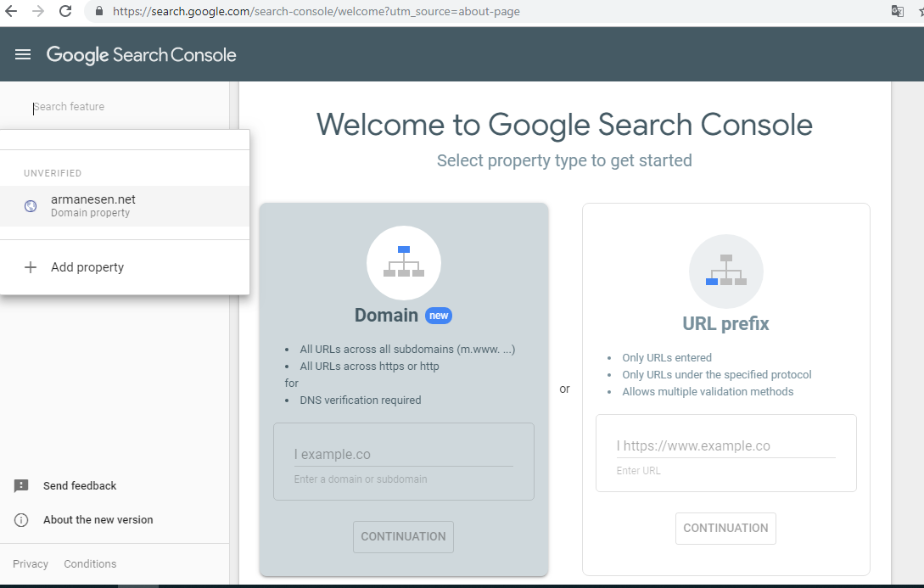
Task: Click the UNVERIFIED section label
Action: [53, 173]
